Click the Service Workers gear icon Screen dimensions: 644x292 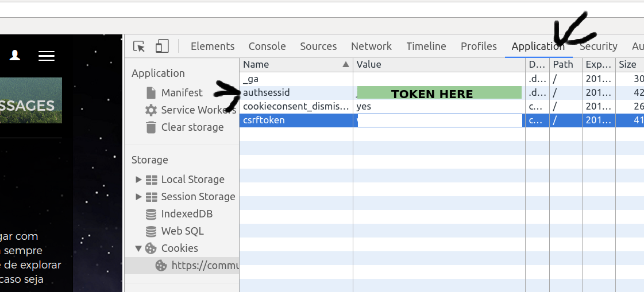point(151,110)
